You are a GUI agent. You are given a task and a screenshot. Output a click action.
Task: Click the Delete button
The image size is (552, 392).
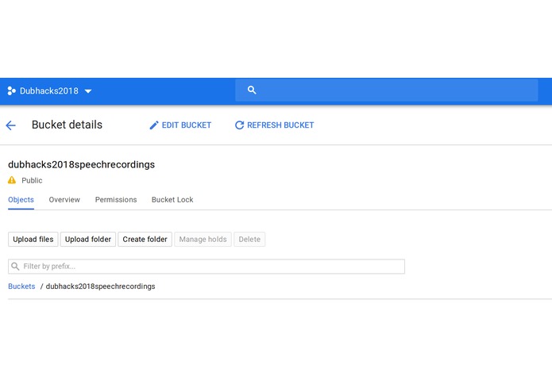click(x=249, y=239)
